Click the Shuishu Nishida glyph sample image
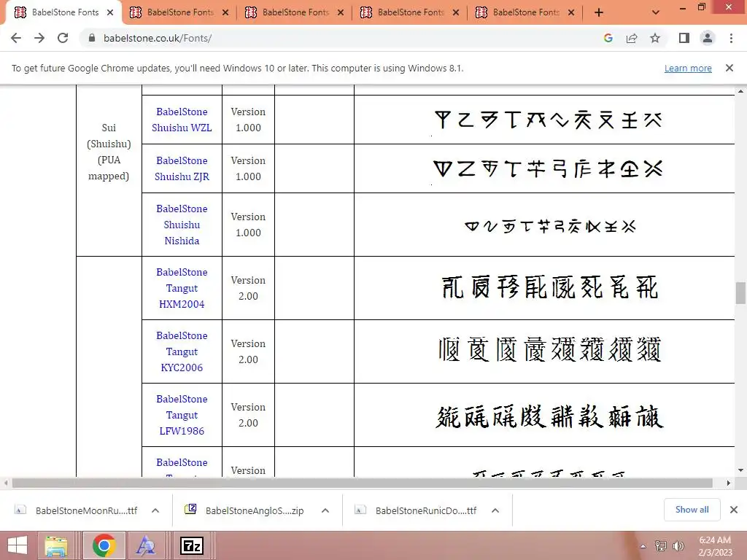The width and height of the screenshot is (747, 560). pyautogui.click(x=550, y=226)
